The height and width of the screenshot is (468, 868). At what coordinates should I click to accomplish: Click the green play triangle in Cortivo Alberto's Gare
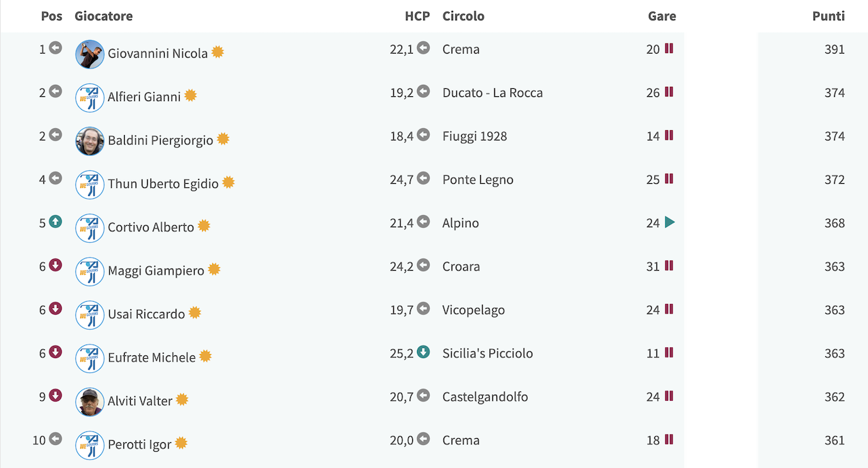[670, 222]
